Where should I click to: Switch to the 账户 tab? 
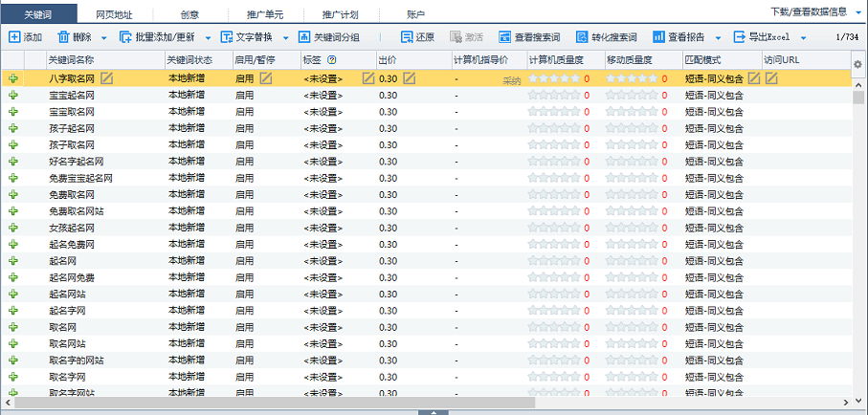click(x=415, y=14)
